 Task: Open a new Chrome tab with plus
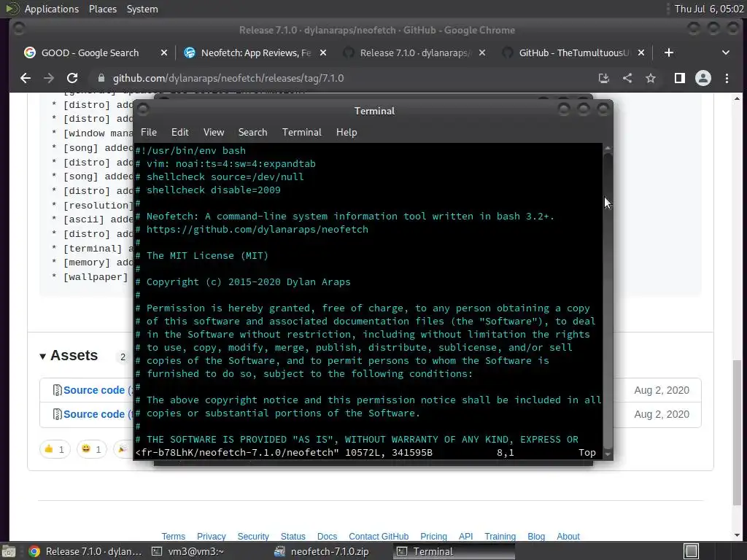click(668, 52)
